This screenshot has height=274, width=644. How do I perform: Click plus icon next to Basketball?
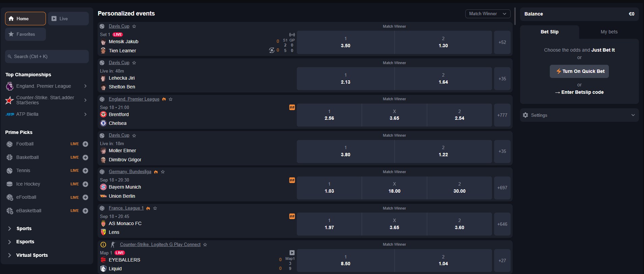[x=85, y=157]
